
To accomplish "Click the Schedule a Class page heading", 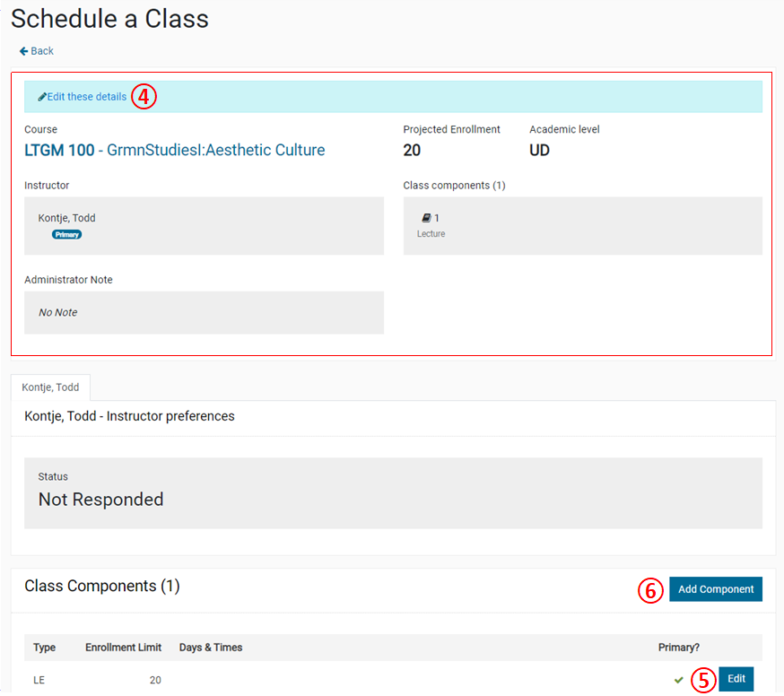I will pos(109,19).
